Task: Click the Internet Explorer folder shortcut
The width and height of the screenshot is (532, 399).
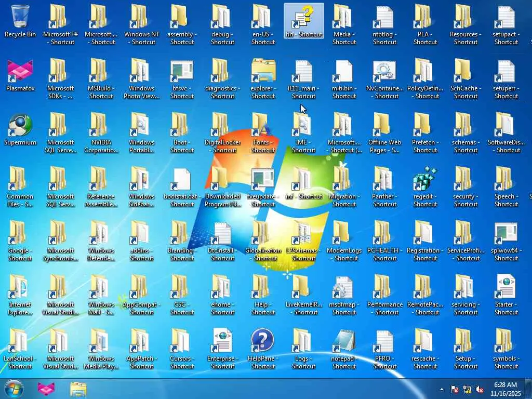Action: [x=20, y=295]
